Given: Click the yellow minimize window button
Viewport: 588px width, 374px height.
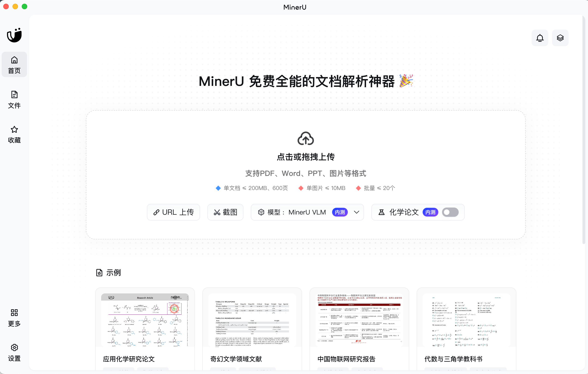Looking at the screenshot, I should 15,7.
